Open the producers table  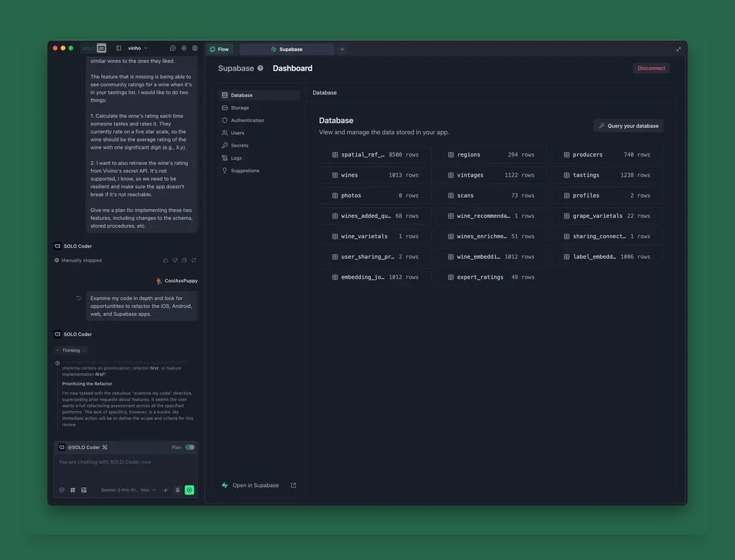[606, 155]
